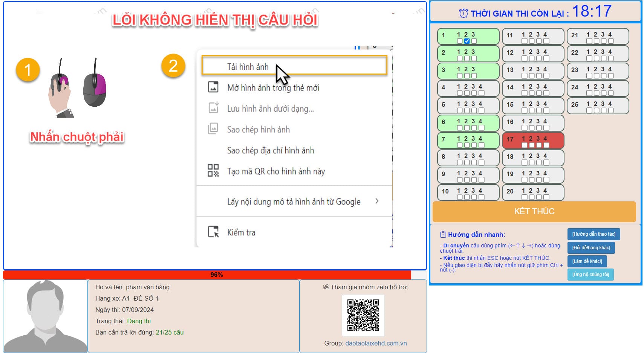Check answer 1 of question 17
The width and height of the screenshot is (644, 353).
click(x=524, y=145)
